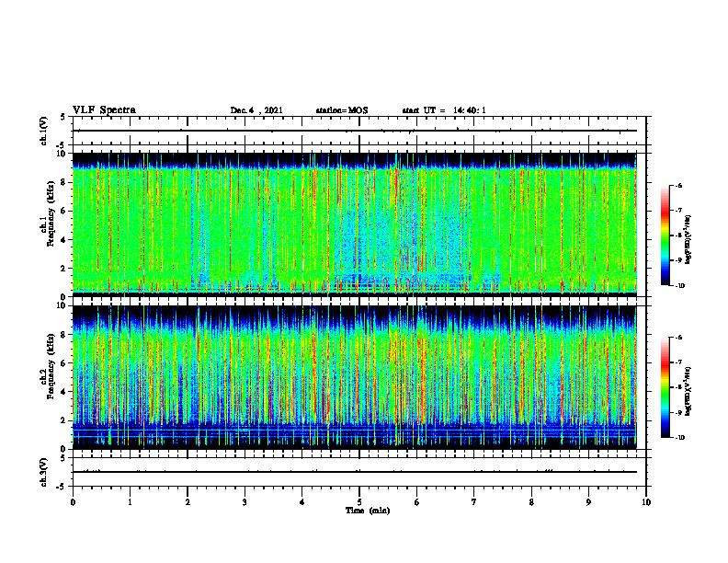Click the "-6" label on ch.2 color bar
Viewport: 728px width, 563px height.
pos(678,338)
